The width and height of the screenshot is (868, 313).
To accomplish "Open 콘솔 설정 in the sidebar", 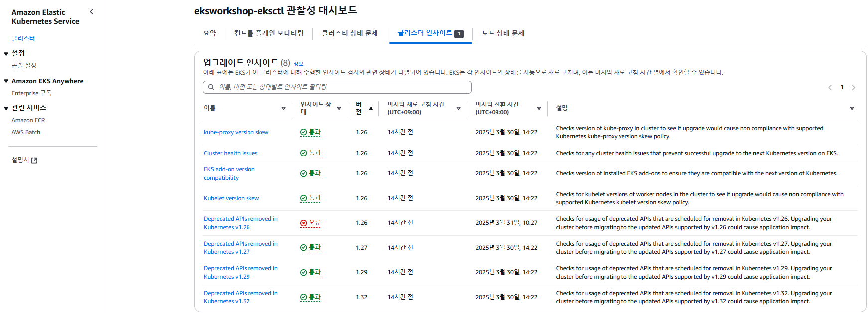I will pyautogui.click(x=24, y=65).
